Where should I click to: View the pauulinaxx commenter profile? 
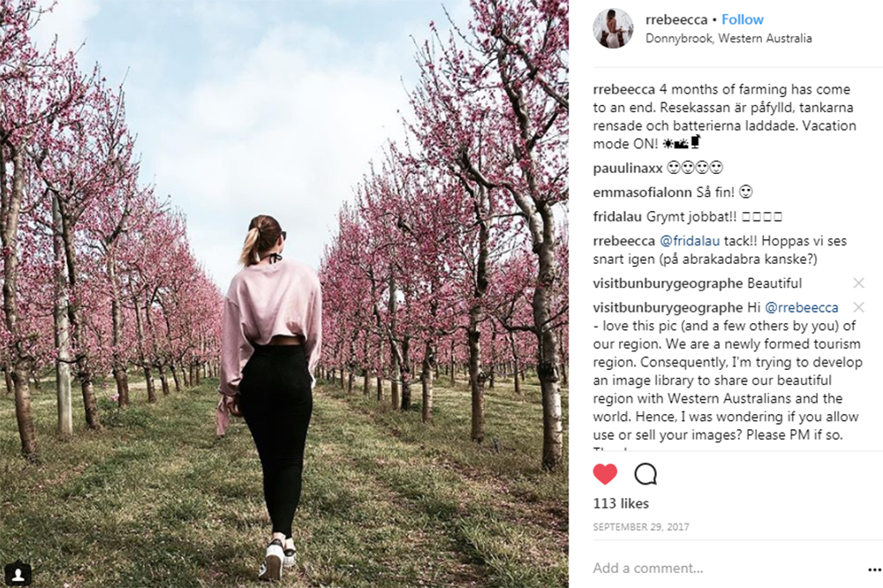pyautogui.click(x=627, y=169)
